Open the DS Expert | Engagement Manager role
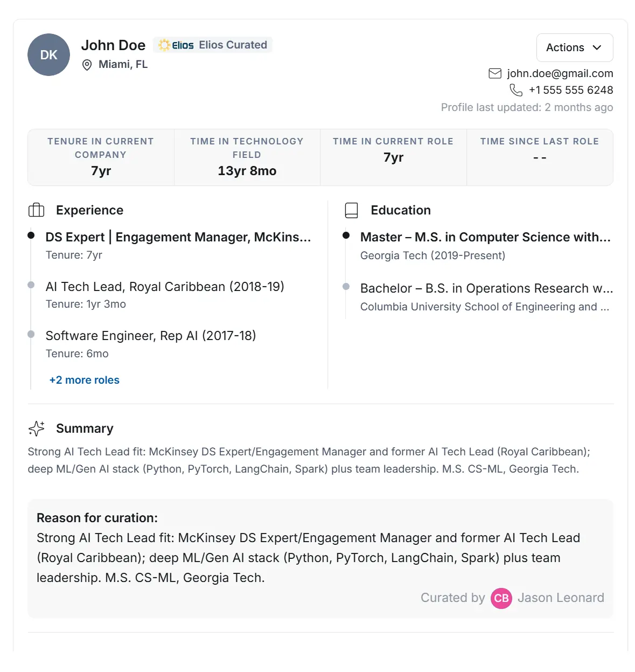Image resolution: width=635 pixels, height=672 pixels. click(x=178, y=237)
